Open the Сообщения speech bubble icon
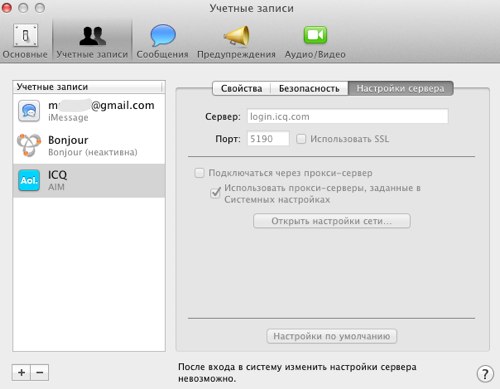Screen dimensions: 500x389 pos(163,35)
